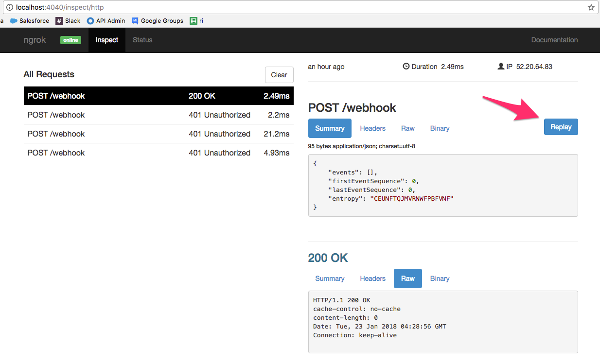Select the 21.2ms 401 Unauthorized request
The width and height of the screenshot is (600, 364).
tap(159, 134)
